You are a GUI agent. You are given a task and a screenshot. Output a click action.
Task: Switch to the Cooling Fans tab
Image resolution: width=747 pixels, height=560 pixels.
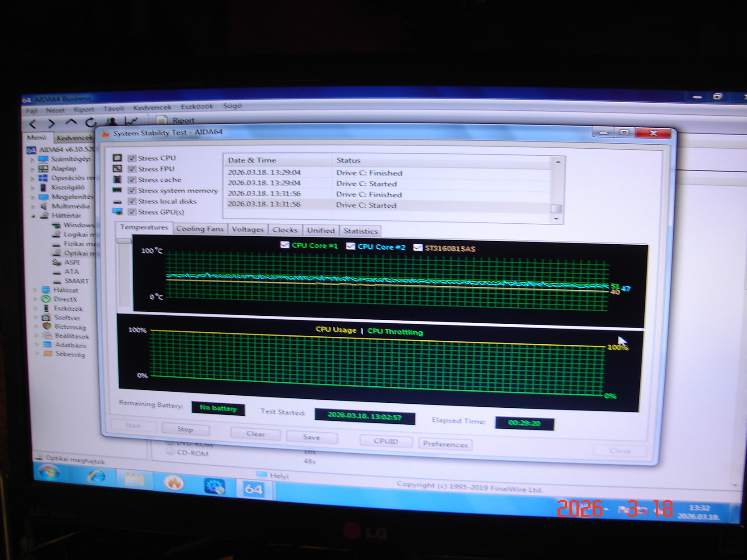pos(200,229)
